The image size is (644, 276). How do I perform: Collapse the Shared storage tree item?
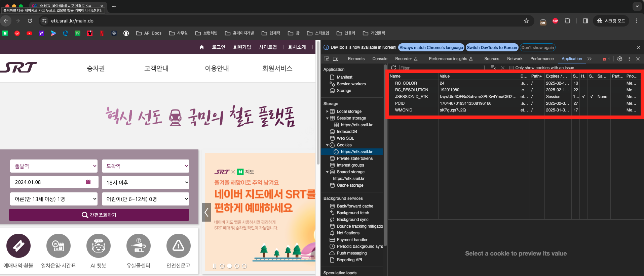pos(327,172)
